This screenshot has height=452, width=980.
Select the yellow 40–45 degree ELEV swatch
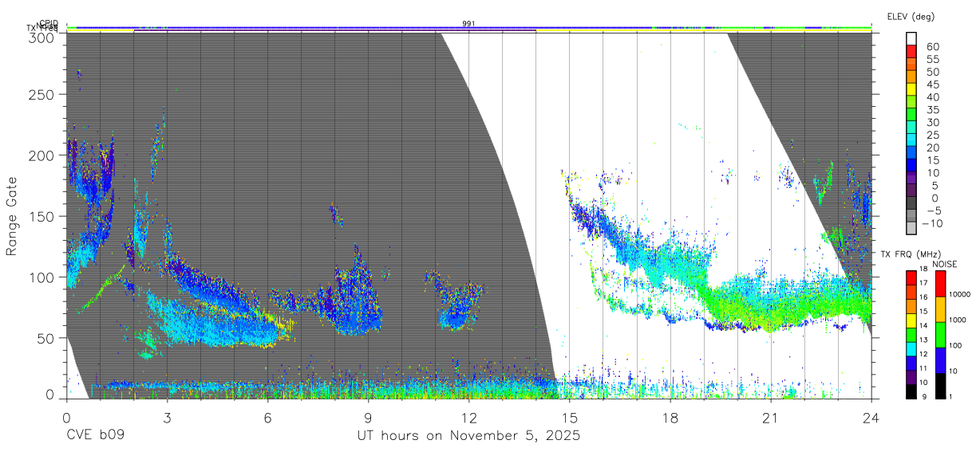911,90
